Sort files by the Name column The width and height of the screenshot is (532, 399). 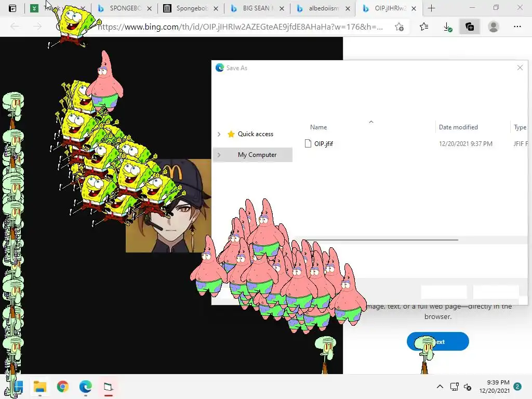tap(318, 127)
